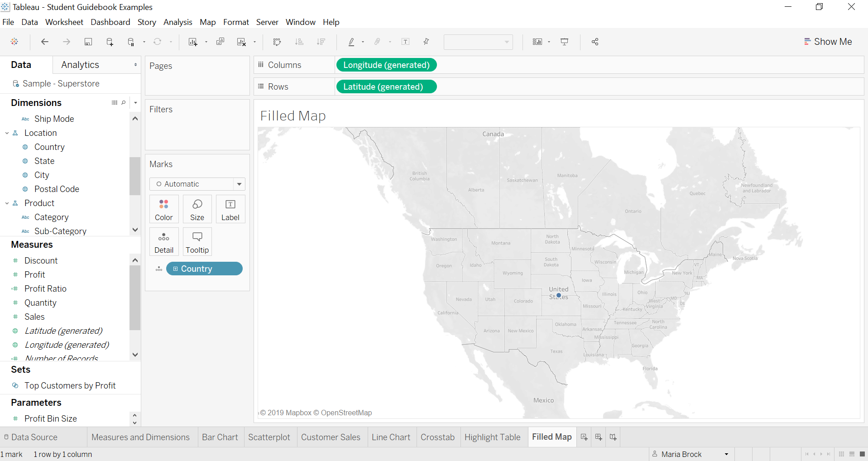
Task: Click the Undo back arrow
Action: coord(45,42)
